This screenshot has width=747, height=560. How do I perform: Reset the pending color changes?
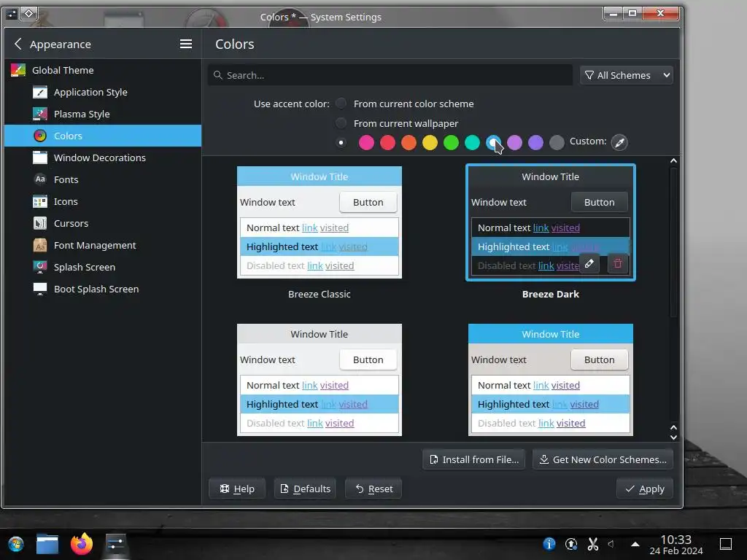pos(373,489)
